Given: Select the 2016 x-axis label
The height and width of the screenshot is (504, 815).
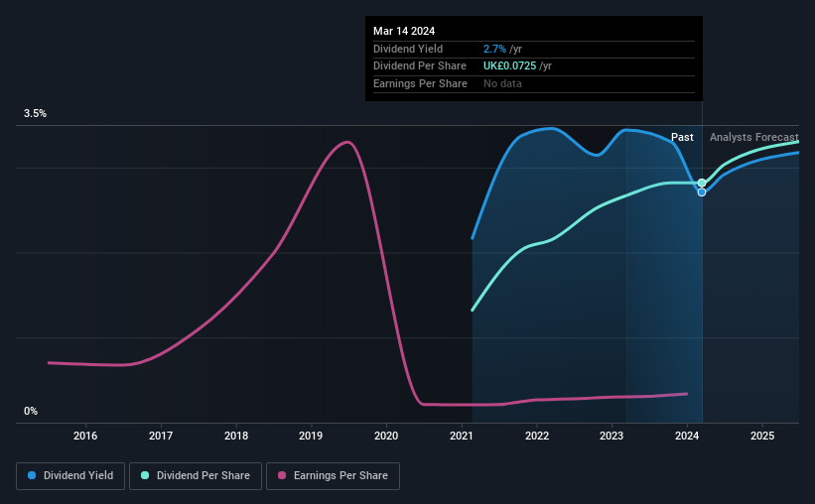Looking at the screenshot, I should pos(85,436).
